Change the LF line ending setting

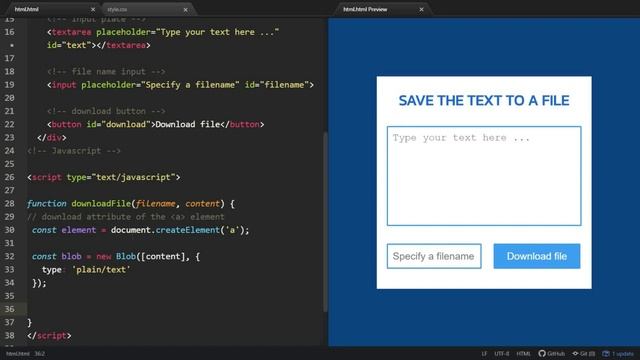tap(484, 353)
